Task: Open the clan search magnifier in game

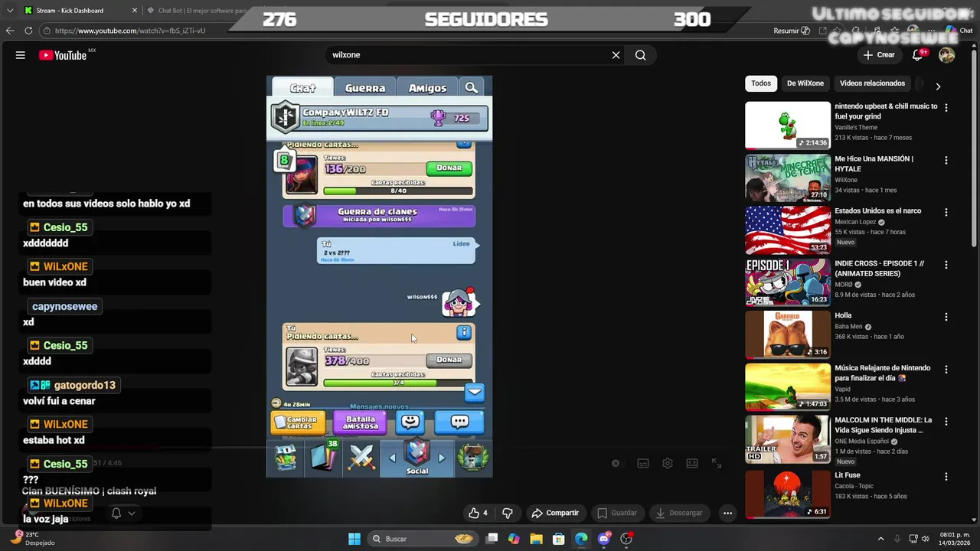Action: click(x=472, y=88)
